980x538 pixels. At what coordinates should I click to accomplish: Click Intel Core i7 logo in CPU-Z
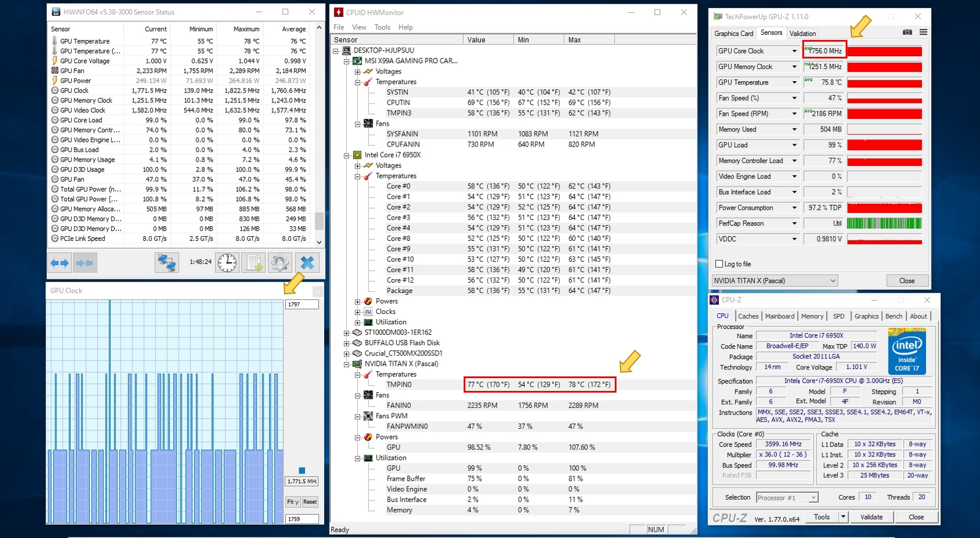906,352
